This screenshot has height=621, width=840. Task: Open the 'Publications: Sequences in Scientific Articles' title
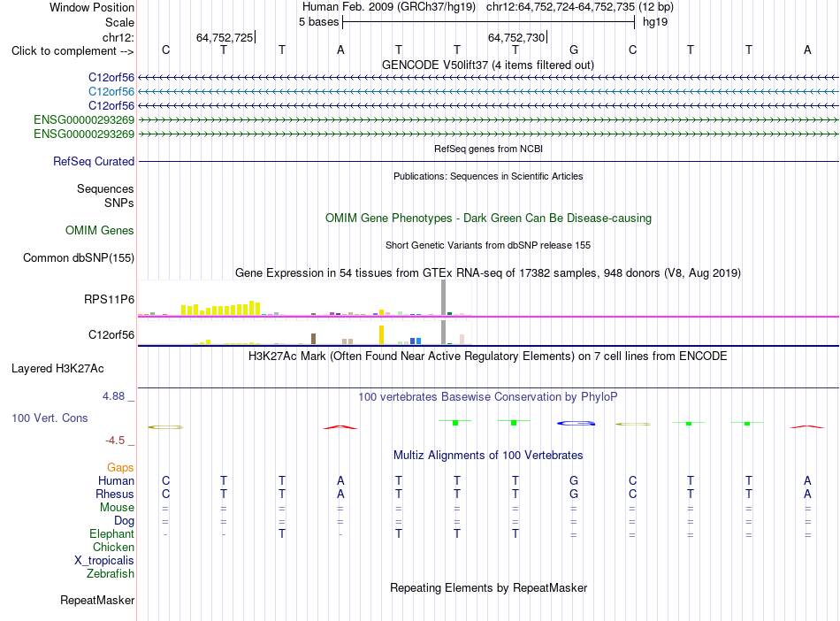(488, 176)
